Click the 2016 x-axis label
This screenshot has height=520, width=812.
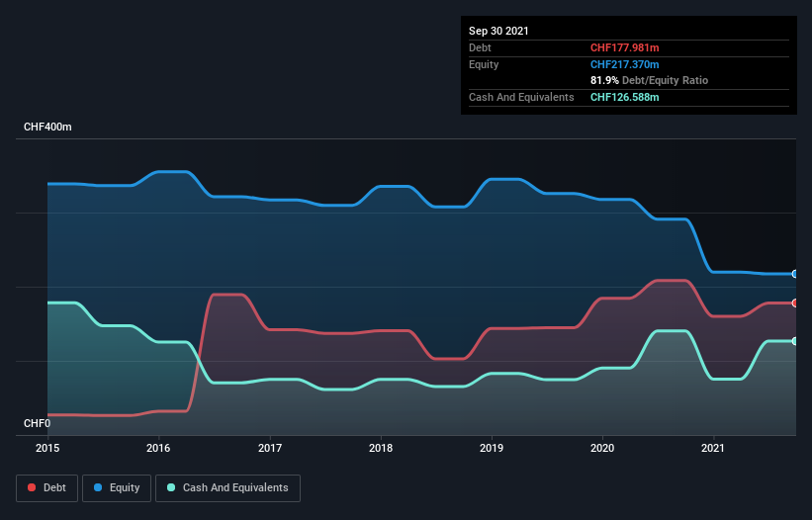pos(158,448)
